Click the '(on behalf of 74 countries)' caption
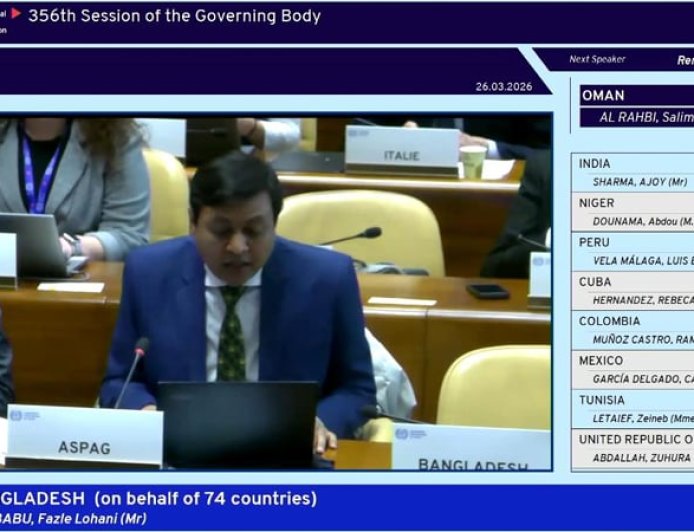 (x=205, y=499)
